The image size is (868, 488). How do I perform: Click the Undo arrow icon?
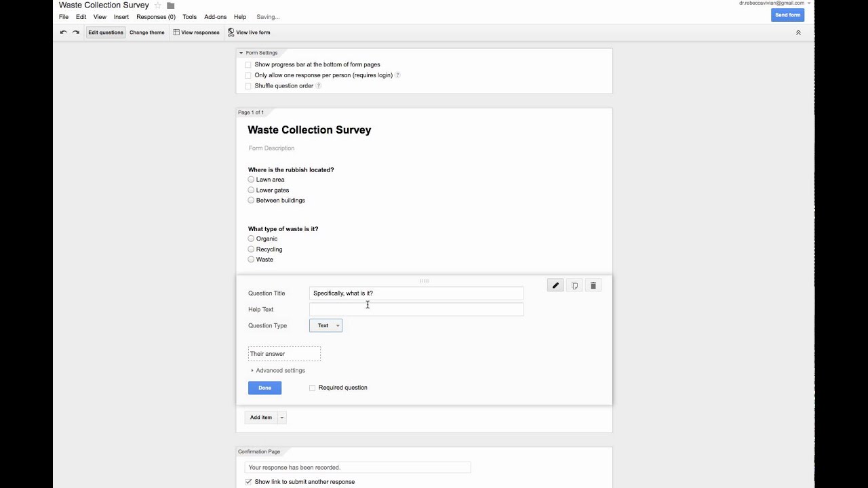[63, 33]
